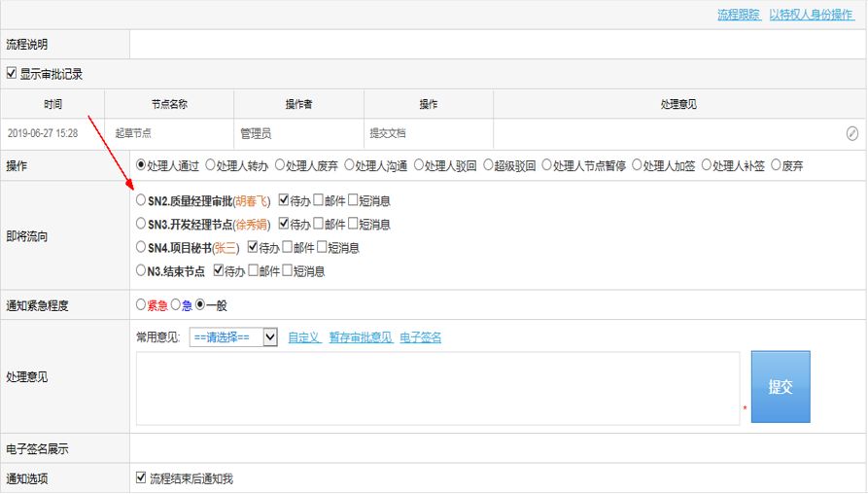Enable 邮件 notification for SN2 node
Image resolution: width=868 pixels, height=494 pixels.
(x=319, y=201)
